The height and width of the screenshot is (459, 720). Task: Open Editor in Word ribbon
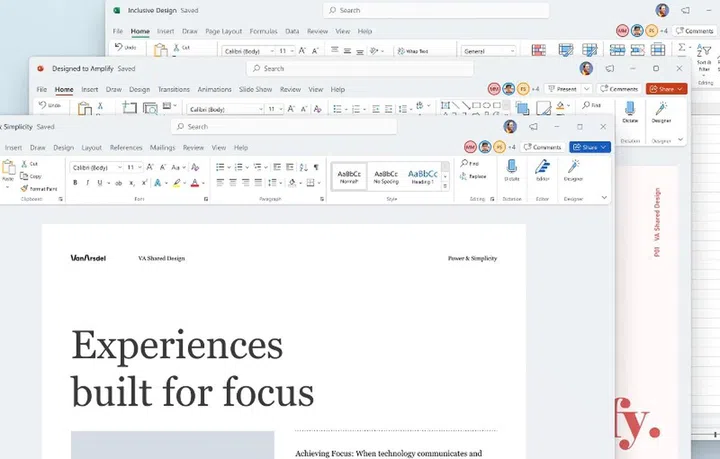[x=543, y=170]
